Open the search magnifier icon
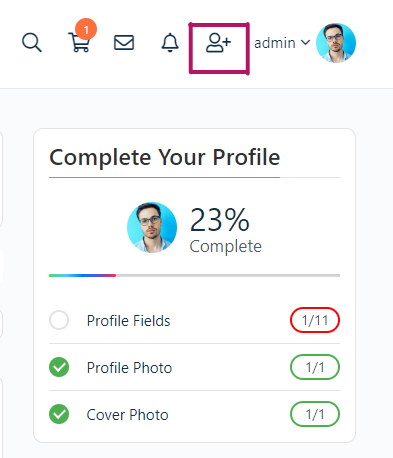 [x=32, y=42]
